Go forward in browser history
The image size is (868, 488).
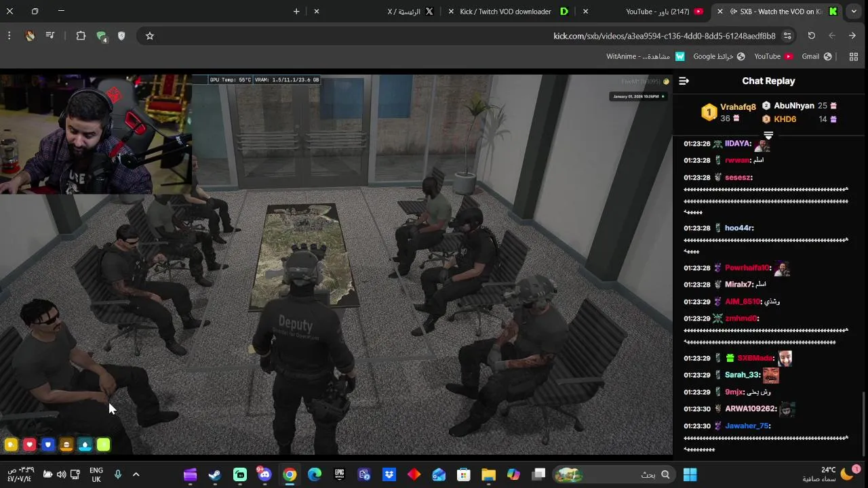pos(832,36)
